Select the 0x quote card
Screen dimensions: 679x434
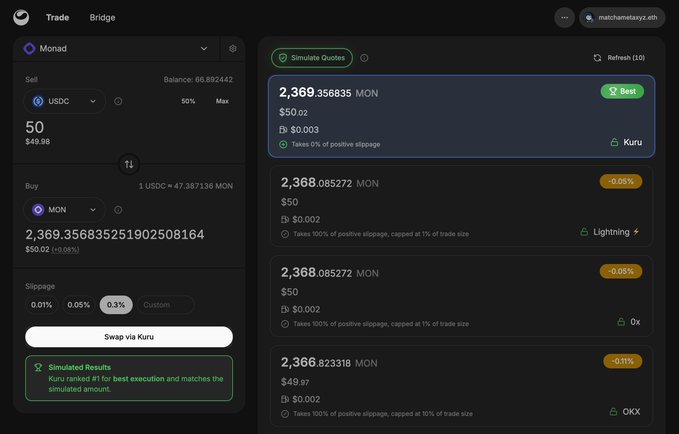(x=461, y=296)
